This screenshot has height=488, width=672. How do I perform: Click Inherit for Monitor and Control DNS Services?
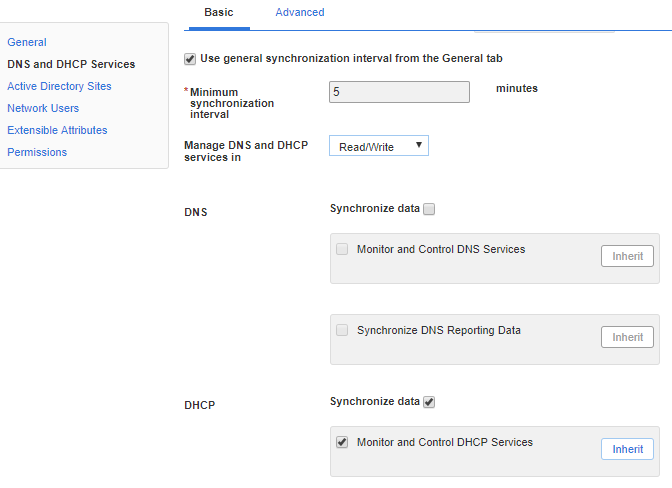(x=627, y=256)
